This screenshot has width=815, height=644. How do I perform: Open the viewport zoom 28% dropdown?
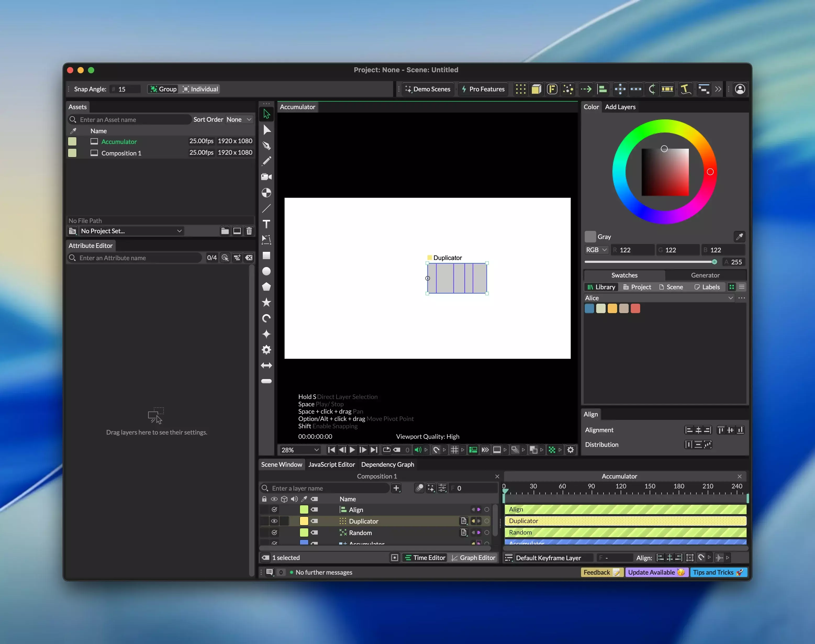tap(300, 450)
